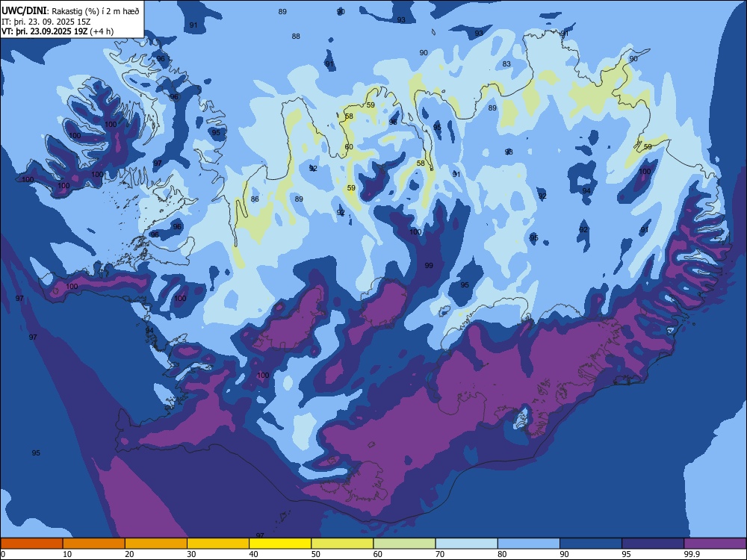Click the '10' tick label on the color scale
The image size is (747, 560).
coord(67,554)
